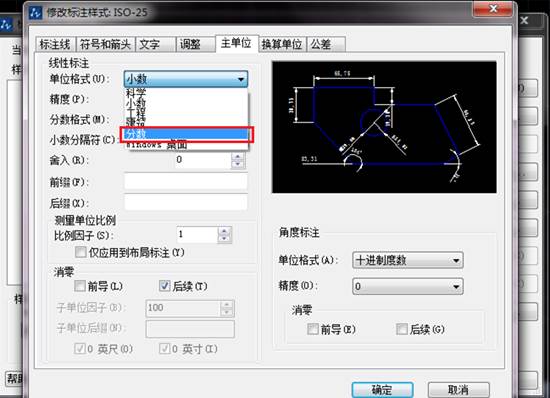The height and width of the screenshot is (398, 550).
Task: Click the dialog's title bar app icon
Action: (35, 13)
